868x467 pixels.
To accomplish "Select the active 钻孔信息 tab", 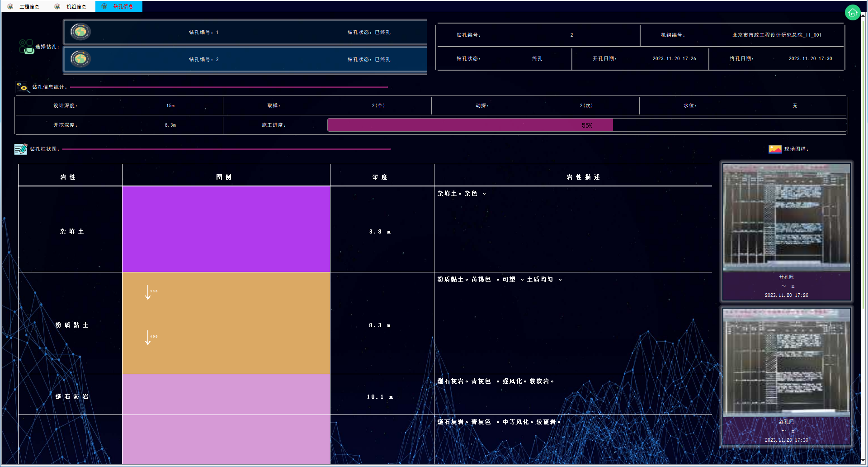I will click(x=123, y=6).
